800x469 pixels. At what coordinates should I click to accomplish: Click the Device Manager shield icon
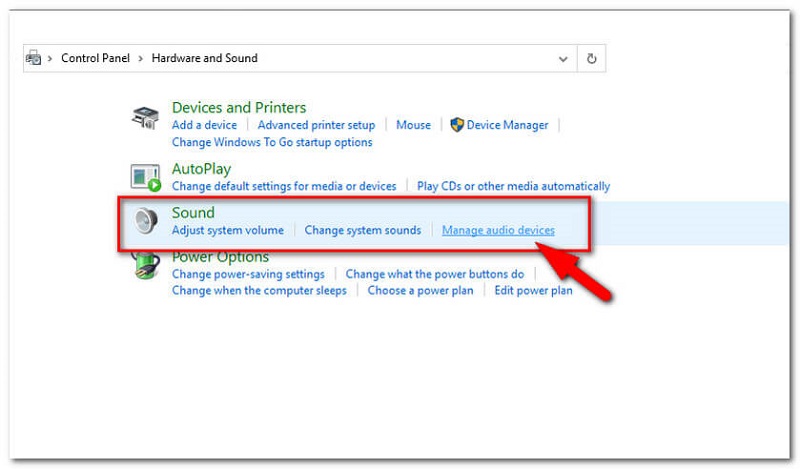tap(457, 125)
